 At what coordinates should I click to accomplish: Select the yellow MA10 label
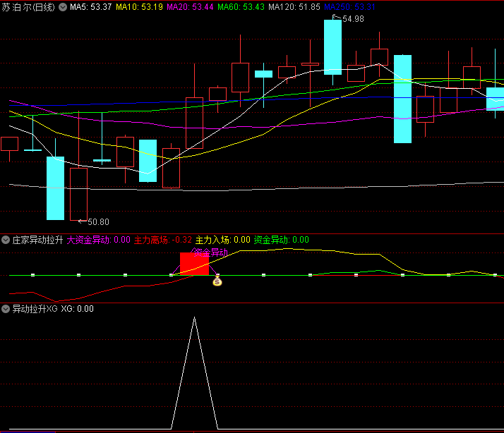point(139,7)
